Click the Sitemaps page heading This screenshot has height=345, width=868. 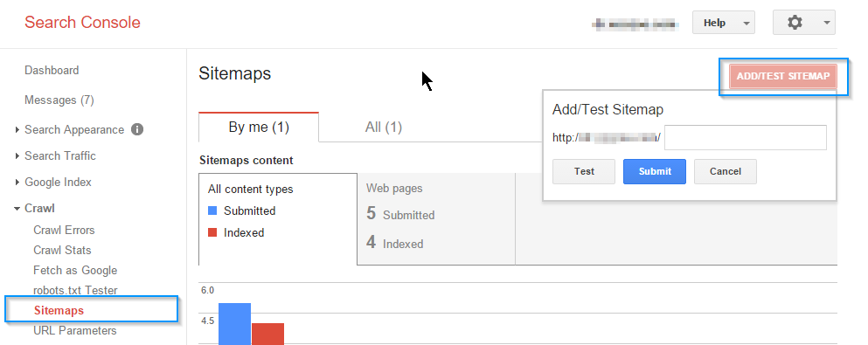coord(235,73)
